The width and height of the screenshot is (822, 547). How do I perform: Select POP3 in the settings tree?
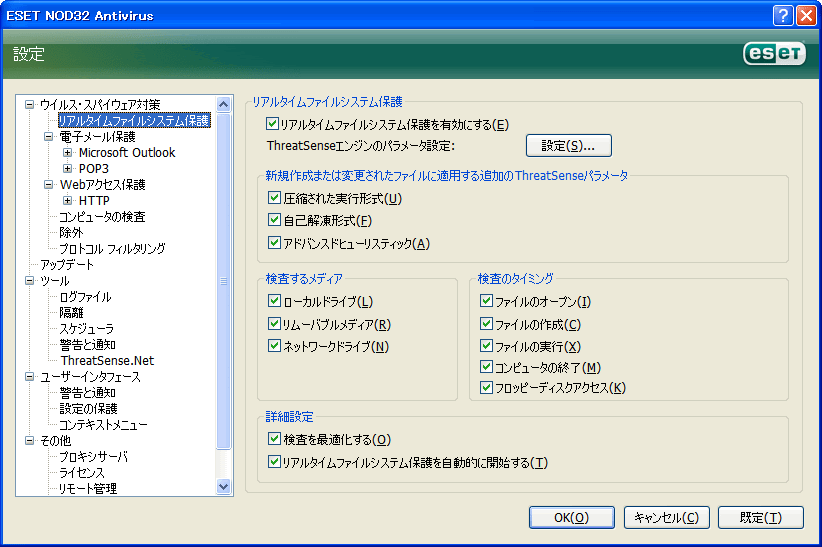click(94, 168)
